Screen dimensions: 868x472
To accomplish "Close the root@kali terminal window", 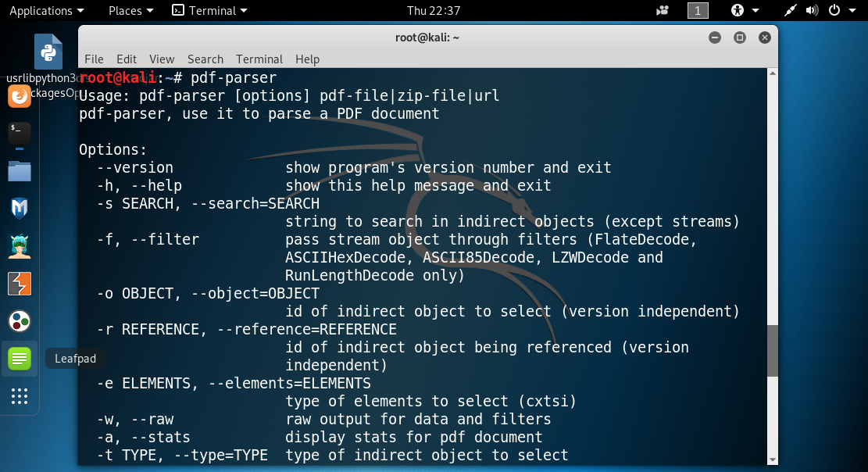I will coord(765,38).
